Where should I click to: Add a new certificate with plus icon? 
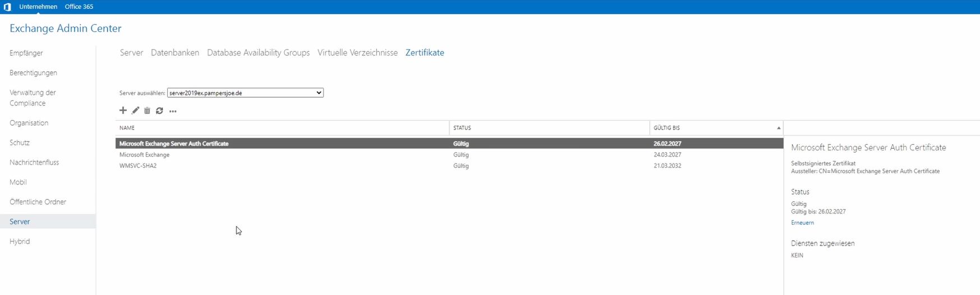123,110
